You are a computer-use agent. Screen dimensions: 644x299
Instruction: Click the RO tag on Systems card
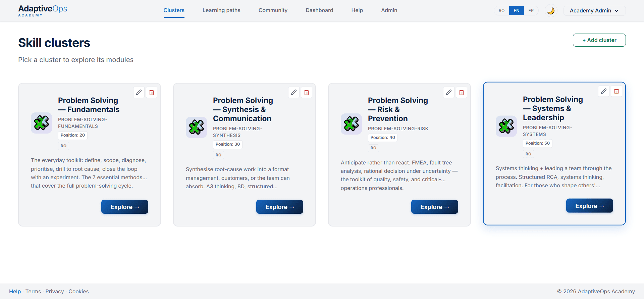click(x=528, y=154)
